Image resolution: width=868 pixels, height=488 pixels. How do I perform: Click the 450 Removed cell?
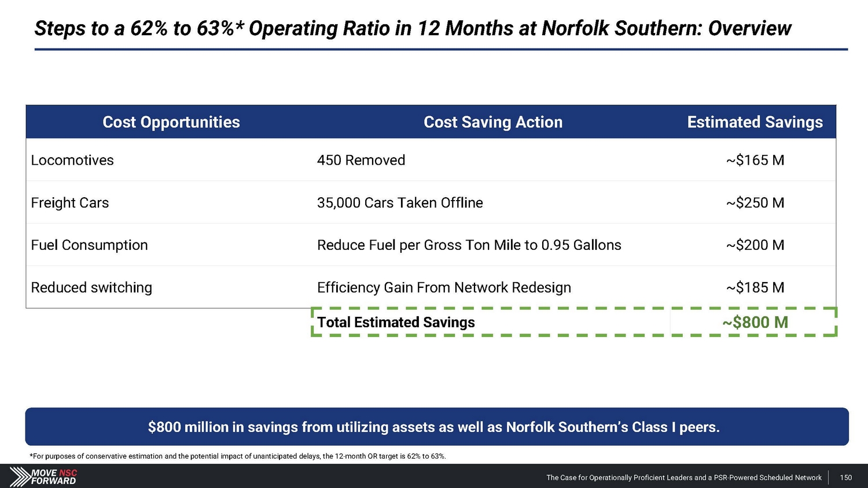[361, 160]
